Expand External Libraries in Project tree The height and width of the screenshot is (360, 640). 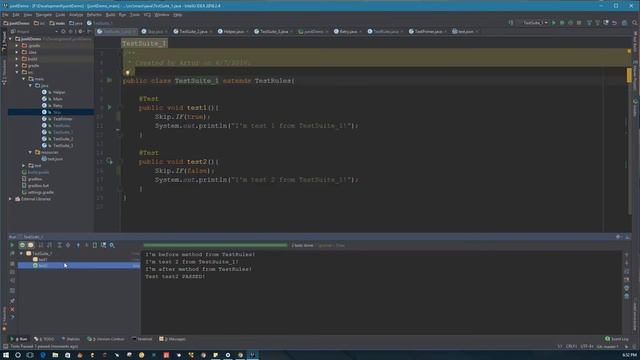tap(11, 199)
